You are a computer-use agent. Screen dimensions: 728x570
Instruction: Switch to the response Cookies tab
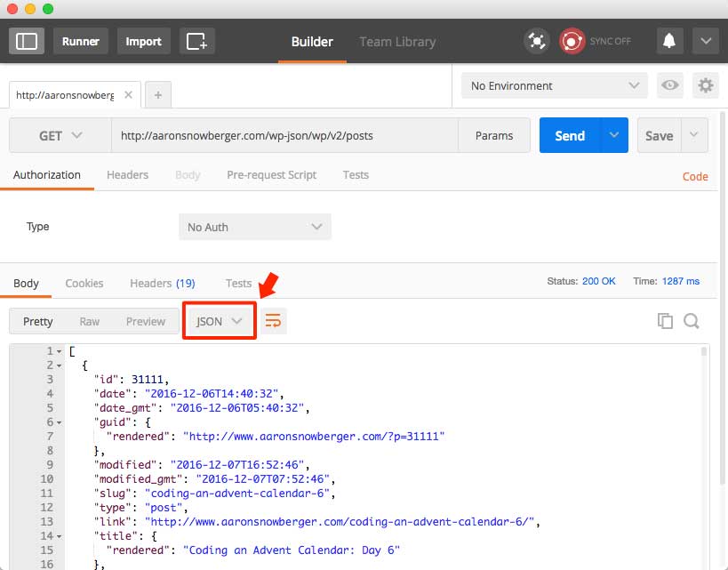[x=84, y=284]
